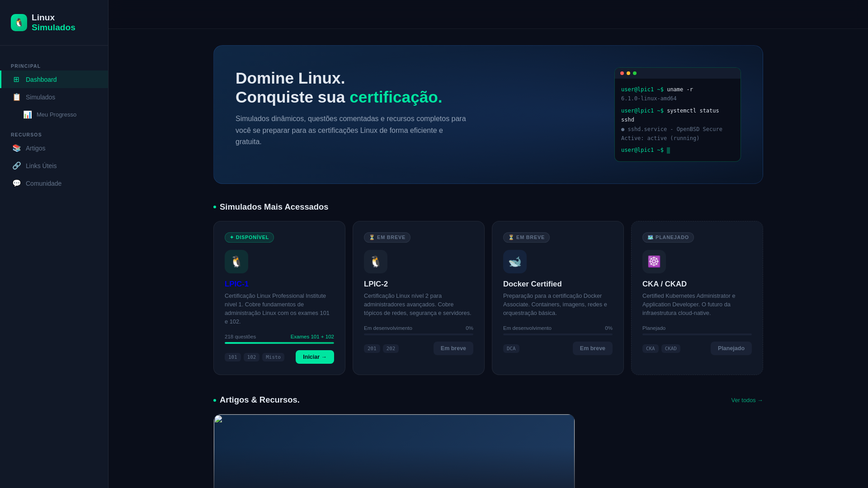The image size is (868, 488).
Task: Open Simulados in the sidebar
Action: coord(54,97)
